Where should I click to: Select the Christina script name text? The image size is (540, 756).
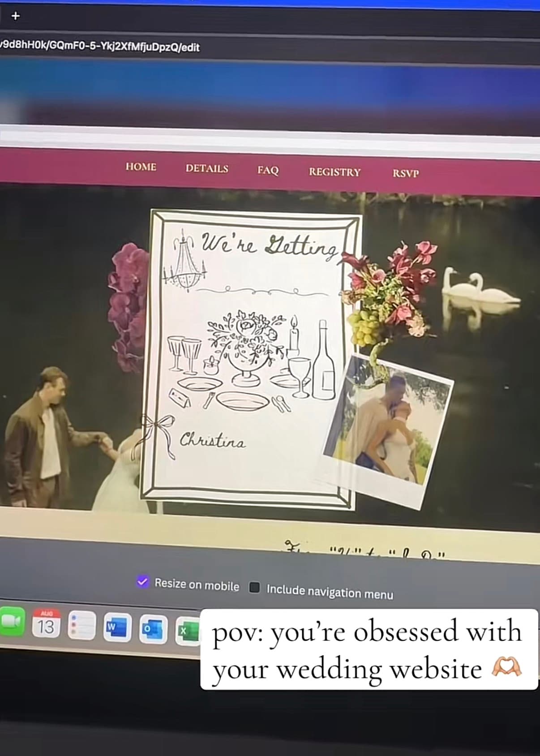[x=213, y=441]
